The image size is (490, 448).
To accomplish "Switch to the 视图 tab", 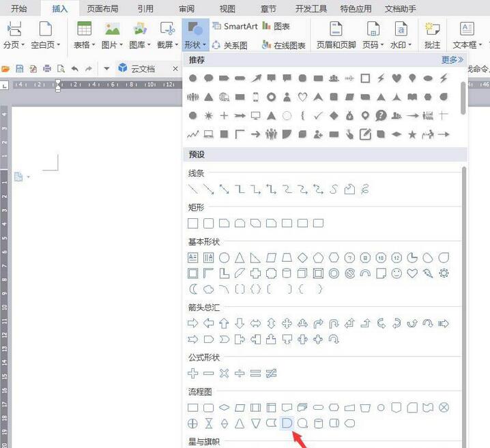I will pyautogui.click(x=227, y=8).
